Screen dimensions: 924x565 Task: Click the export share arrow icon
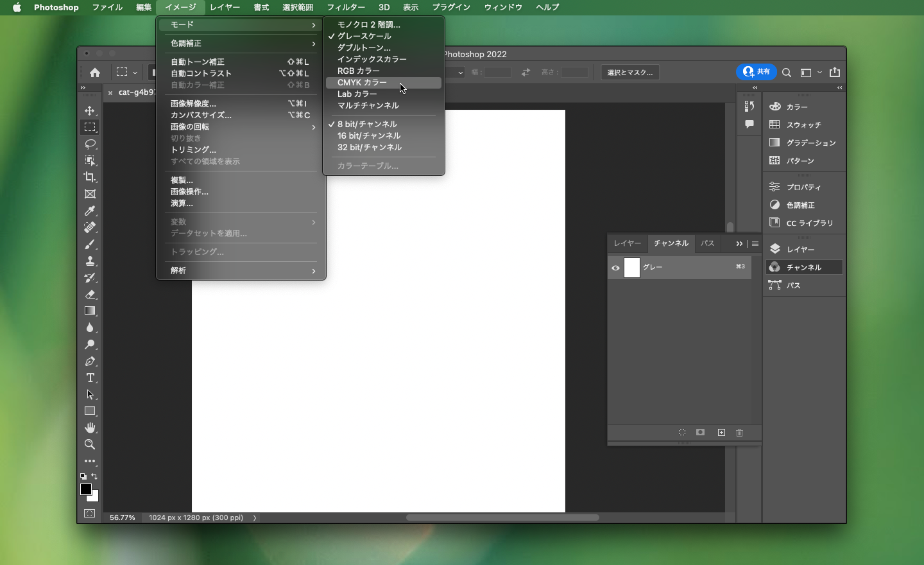click(x=835, y=73)
